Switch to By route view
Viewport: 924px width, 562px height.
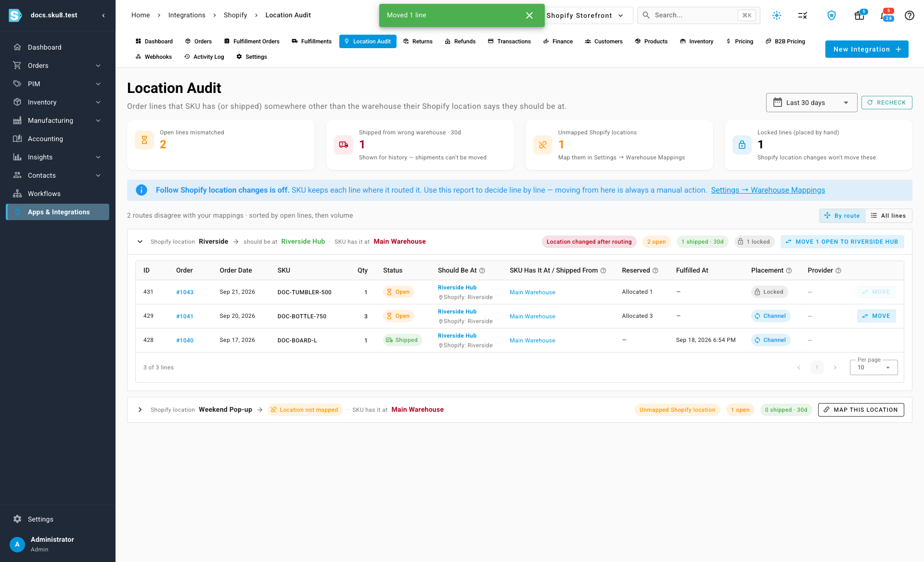point(842,216)
